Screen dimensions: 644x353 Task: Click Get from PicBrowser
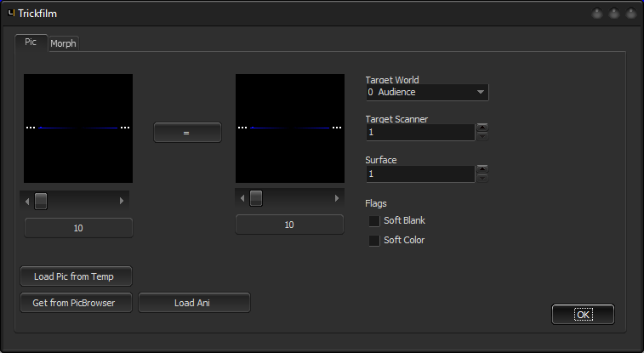tap(77, 303)
